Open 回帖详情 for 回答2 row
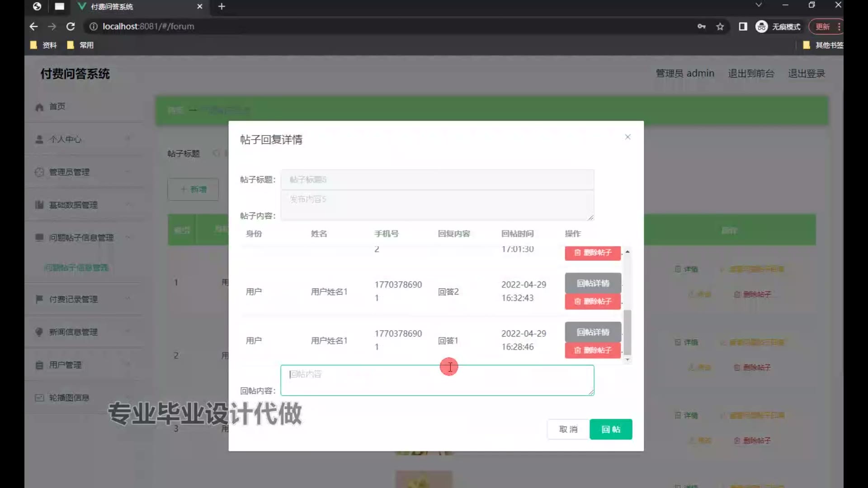 click(593, 283)
